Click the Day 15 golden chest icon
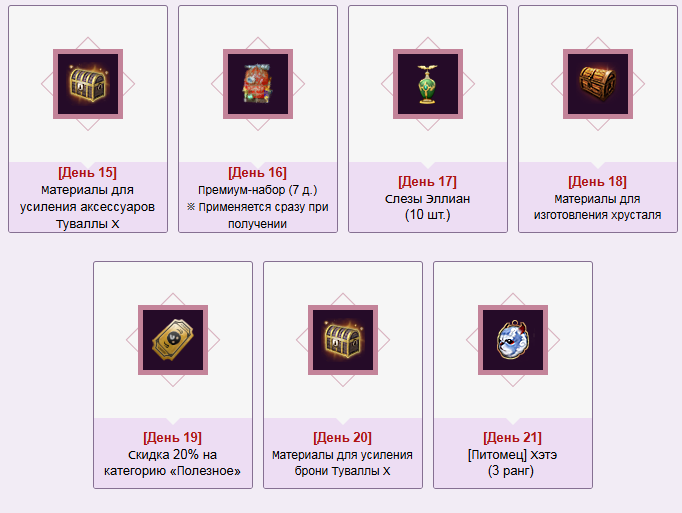 88,84
